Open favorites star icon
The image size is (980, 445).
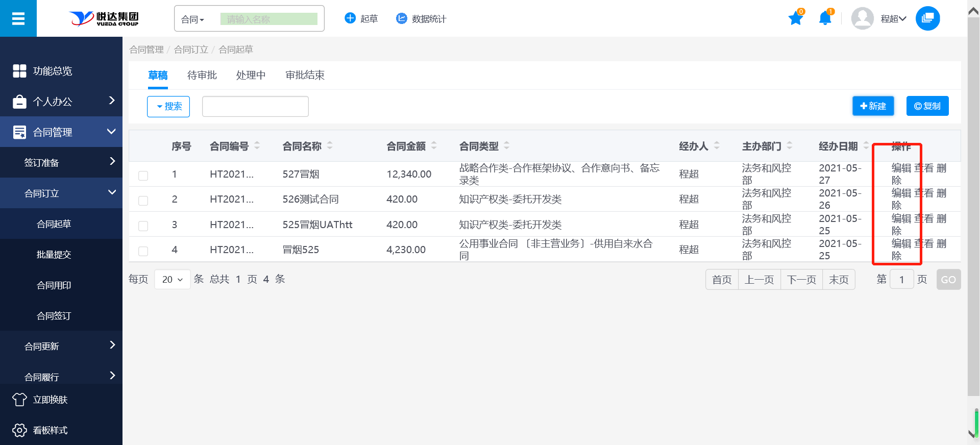[795, 19]
